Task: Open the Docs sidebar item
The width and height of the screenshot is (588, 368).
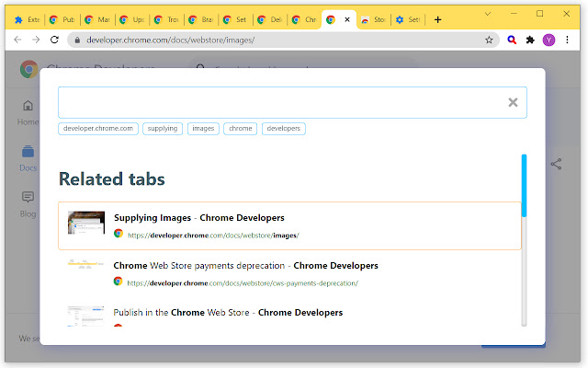Action: click(x=28, y=158)
